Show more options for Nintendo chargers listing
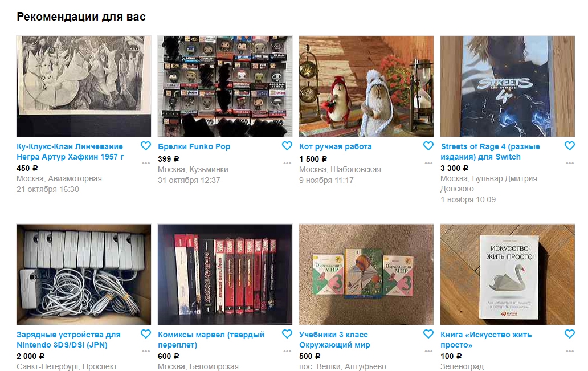Viewport: 588px width, 371px height. (x=146, y=352)
